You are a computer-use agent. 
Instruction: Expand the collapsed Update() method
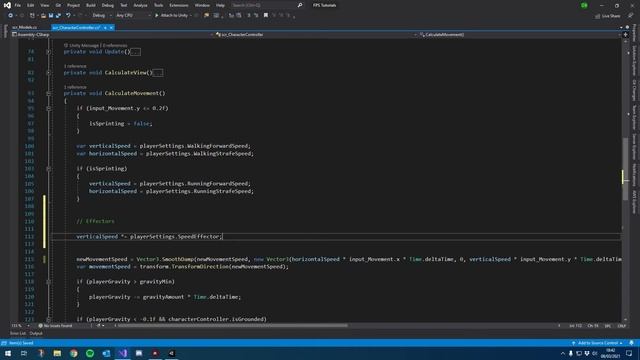[x=49, y=52]
